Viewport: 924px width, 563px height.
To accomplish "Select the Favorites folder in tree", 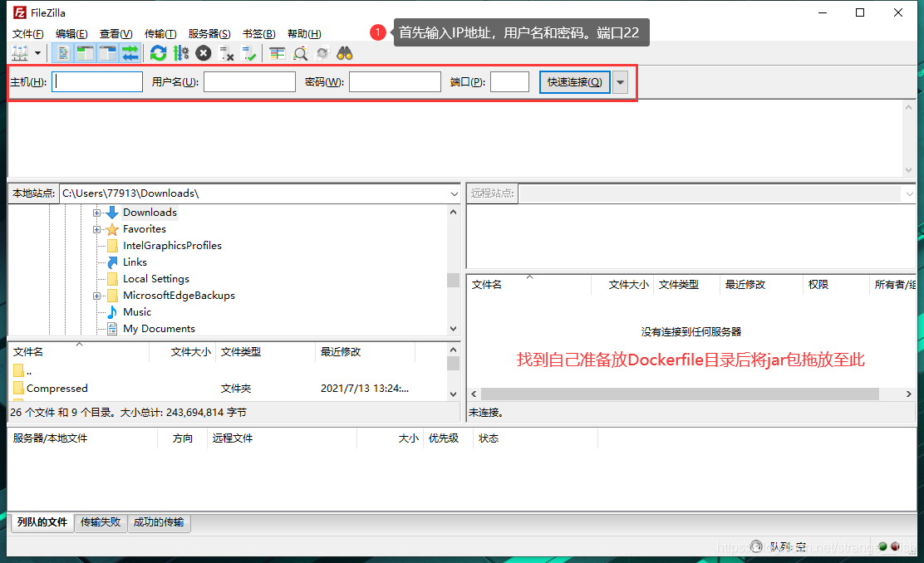I will [145, 229].
